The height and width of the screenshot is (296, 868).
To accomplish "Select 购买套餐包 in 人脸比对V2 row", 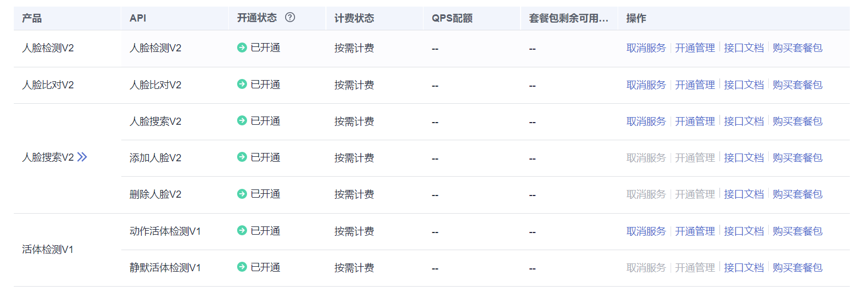I will coord(797,85).
